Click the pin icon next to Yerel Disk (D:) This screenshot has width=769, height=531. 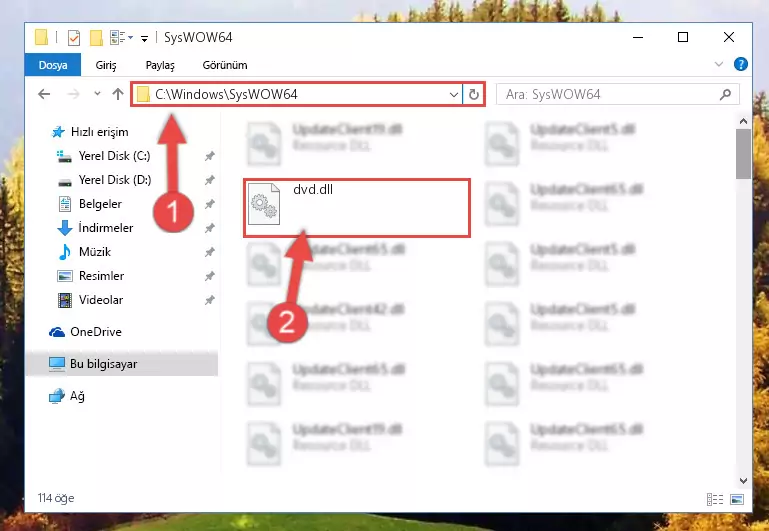(x=209, y=180)
